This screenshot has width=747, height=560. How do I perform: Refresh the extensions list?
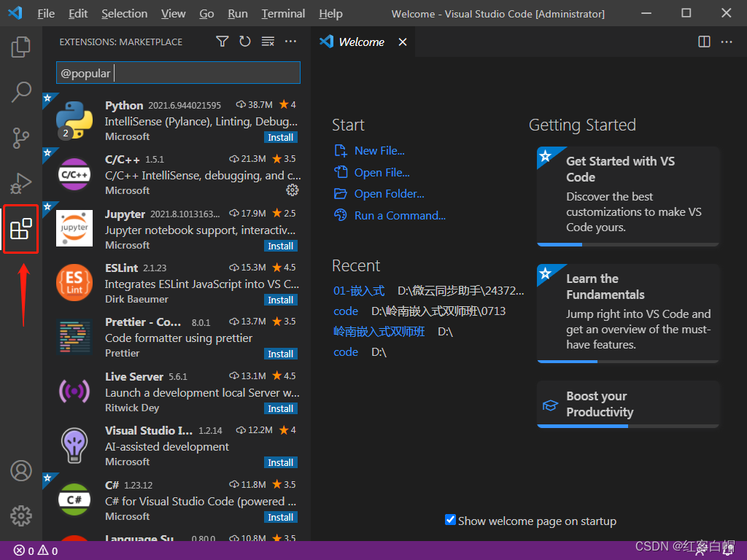point(245,42)
